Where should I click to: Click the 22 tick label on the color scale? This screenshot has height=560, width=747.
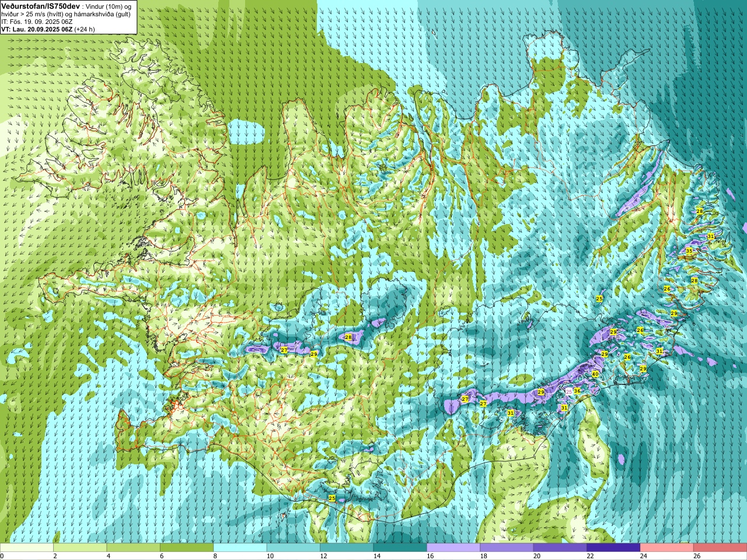pos(590,556)
